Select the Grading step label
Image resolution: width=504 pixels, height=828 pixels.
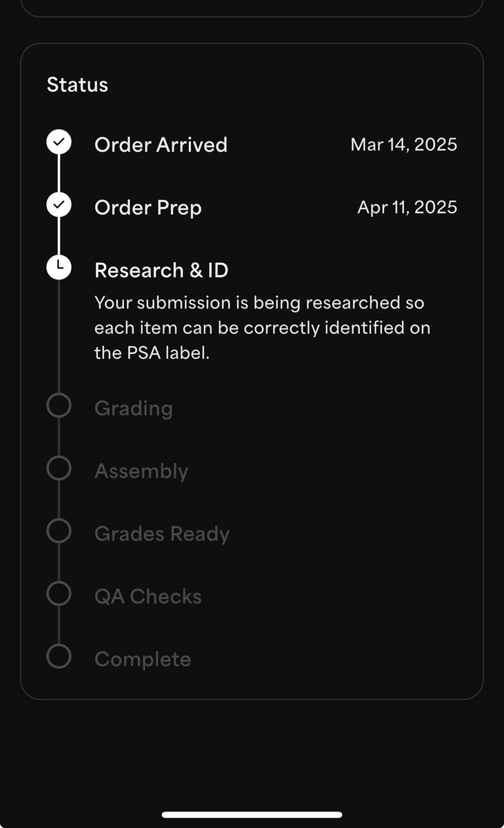134,408
